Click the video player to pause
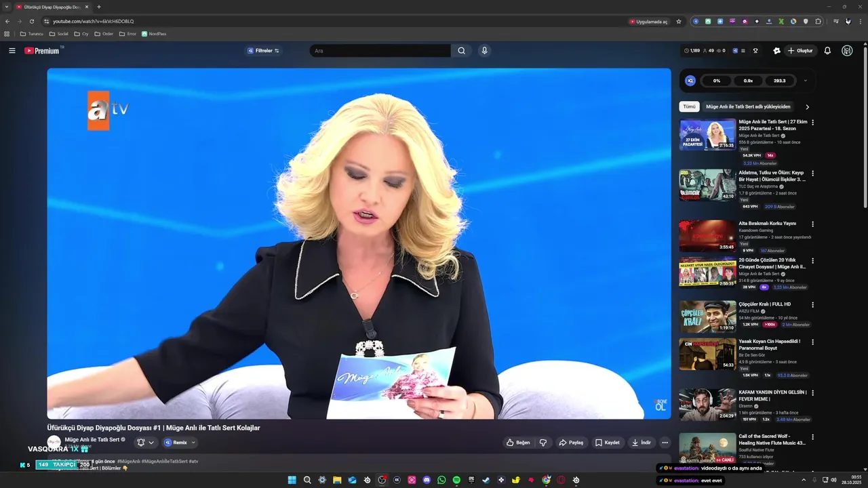868x488 pixels. click(359, 243)
